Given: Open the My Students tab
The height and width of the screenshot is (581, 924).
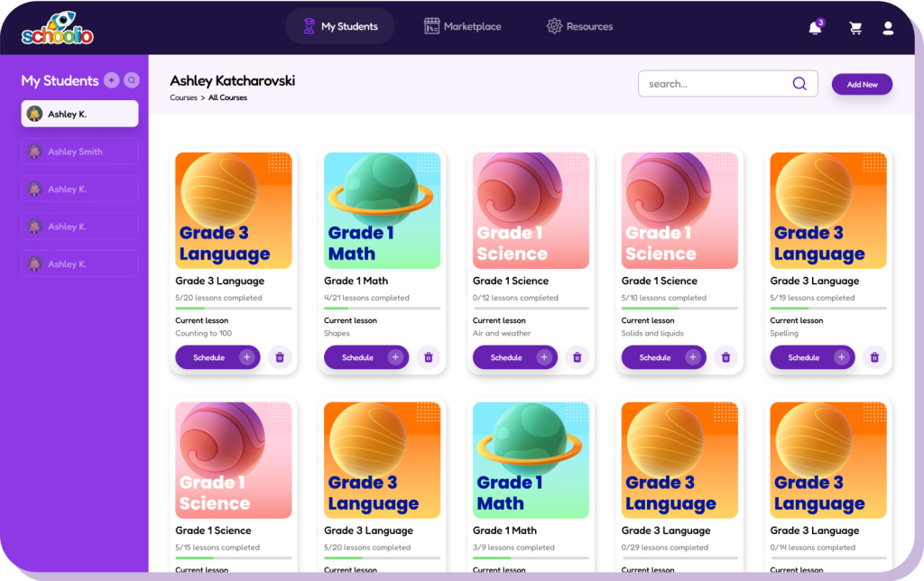Looking at the screenshot, I should point(340,26).
